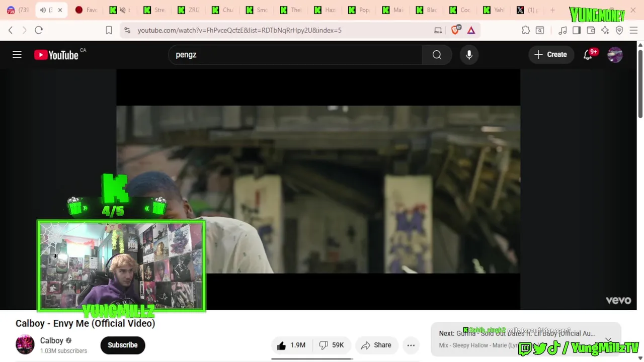Image resolution: width=644 pixels, height=362 pixels.
Task: Reload the current page
Action: coord(39,30)
